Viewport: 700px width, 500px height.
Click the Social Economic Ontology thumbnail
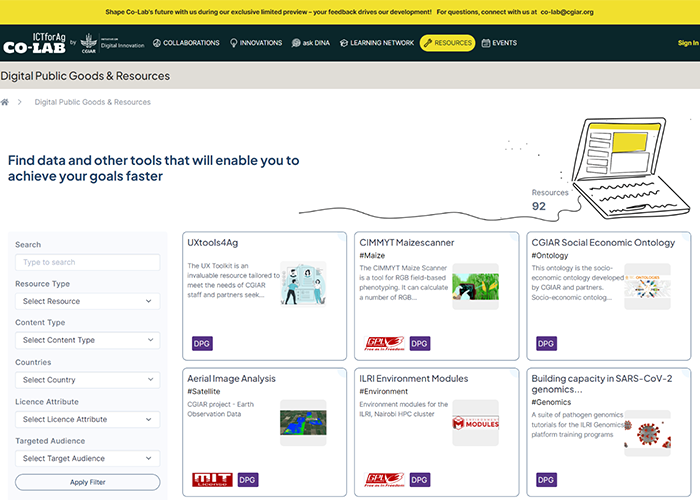[647, 287]
